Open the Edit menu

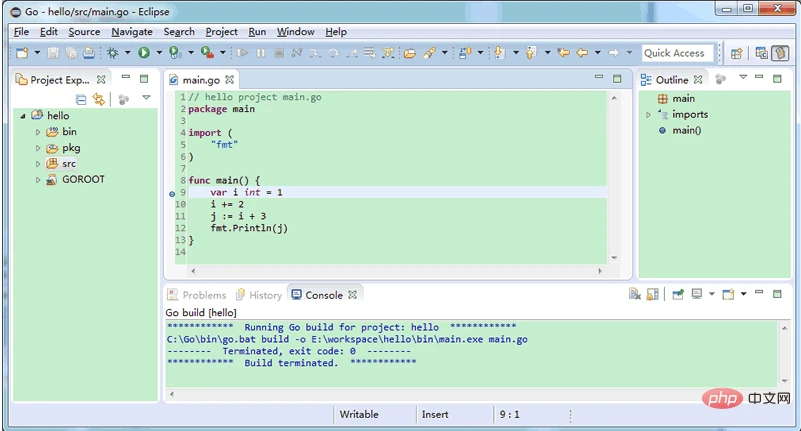click(49, 32)
